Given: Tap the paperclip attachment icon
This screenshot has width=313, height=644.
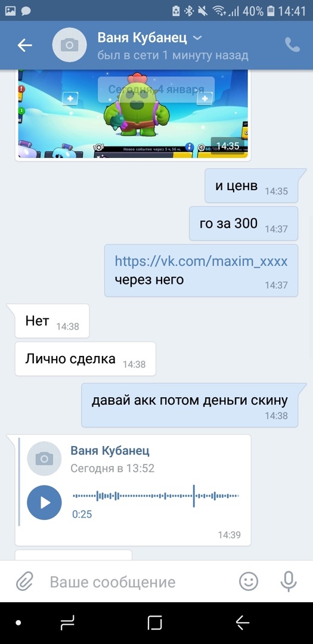Looking at the screenshot, I should pyautogui.click(x=24, y=581).
